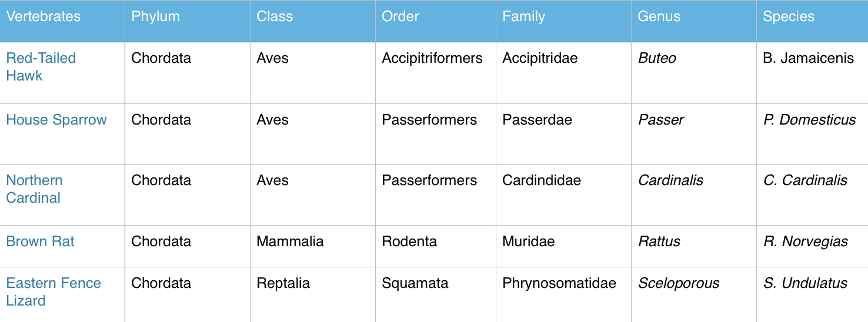This screenshot has width=868, height=322.
Task: Click the Genus column header
Action: point(659,16)
